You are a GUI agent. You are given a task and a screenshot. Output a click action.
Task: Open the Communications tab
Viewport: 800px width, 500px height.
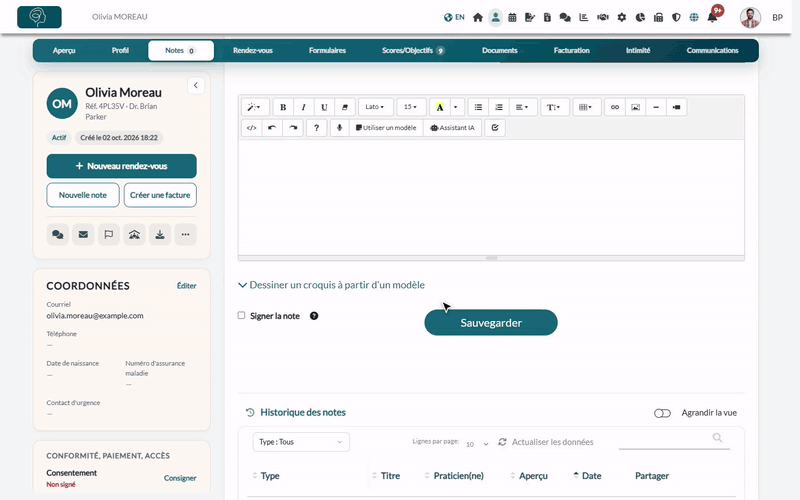pos(712,51)
